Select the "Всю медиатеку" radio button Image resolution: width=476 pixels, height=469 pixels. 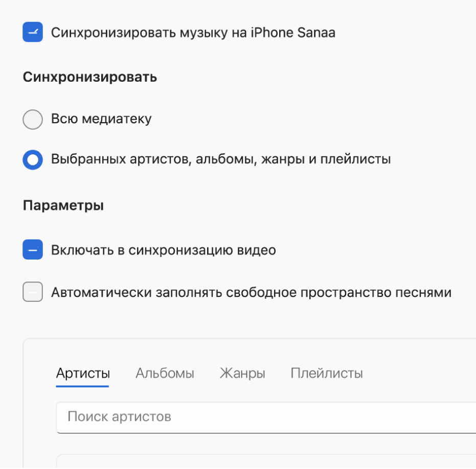tap(33, 120)
